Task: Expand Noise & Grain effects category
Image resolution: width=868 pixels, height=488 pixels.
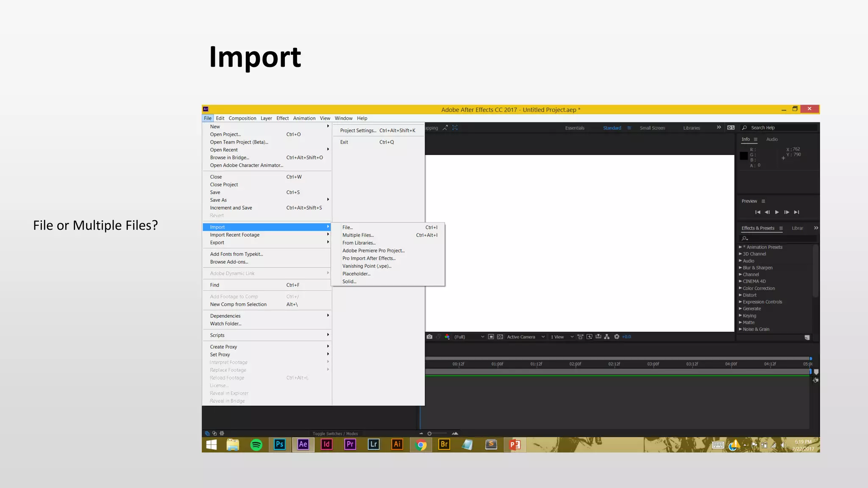Action: (x=740, y=329)
